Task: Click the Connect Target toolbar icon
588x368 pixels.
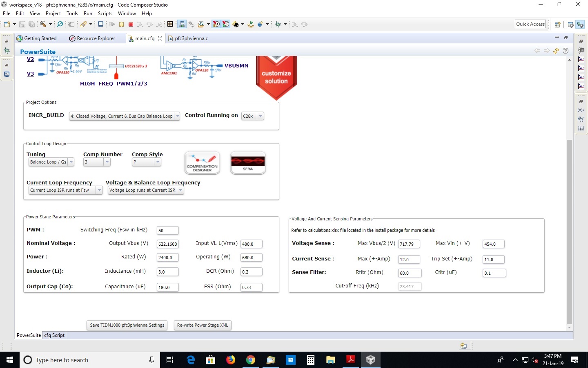Action: pyautogui.click(x=182, y=24)
